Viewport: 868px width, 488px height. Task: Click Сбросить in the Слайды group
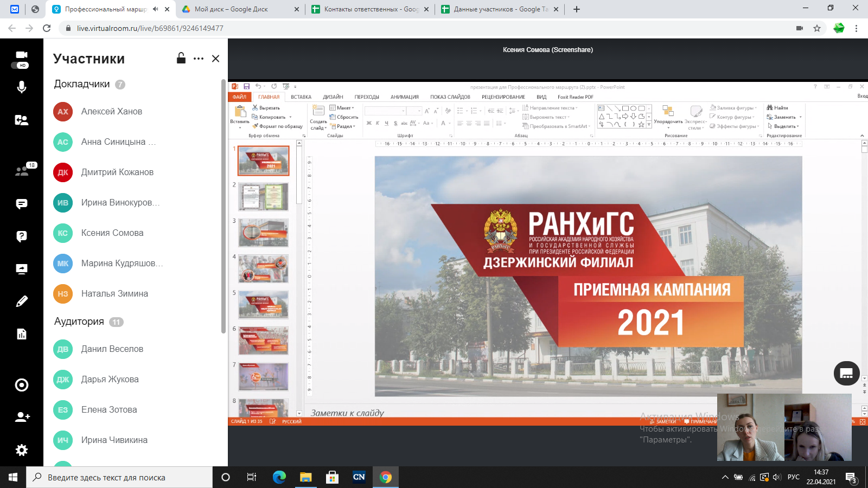point(344,117)
